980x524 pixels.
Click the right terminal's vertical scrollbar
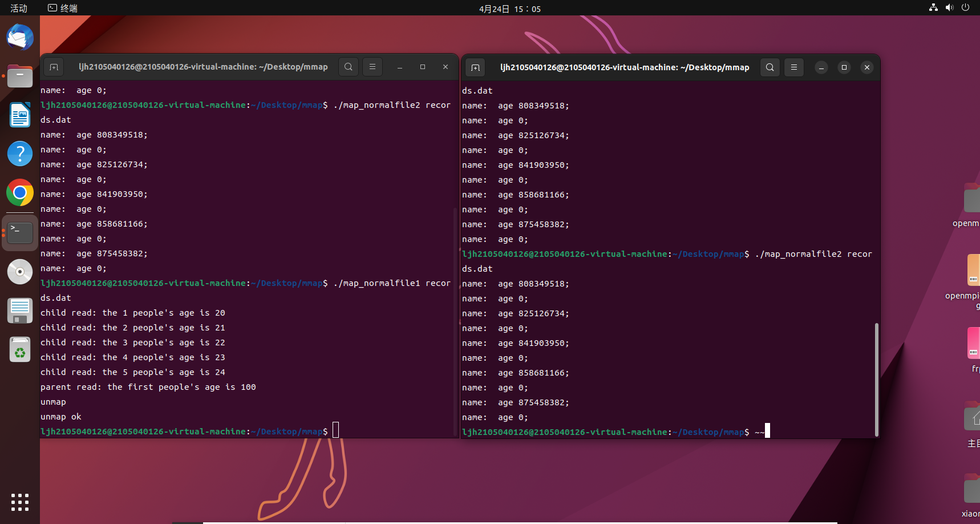876,380
